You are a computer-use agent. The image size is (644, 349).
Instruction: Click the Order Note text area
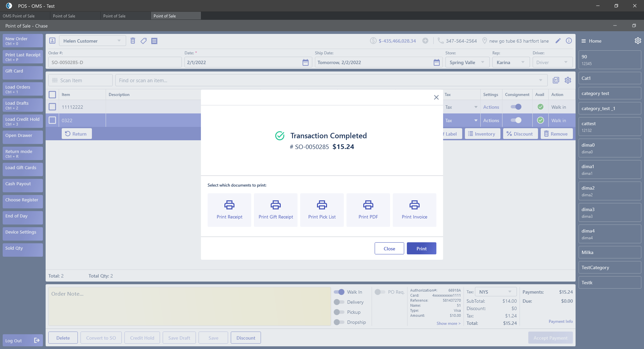190,306
